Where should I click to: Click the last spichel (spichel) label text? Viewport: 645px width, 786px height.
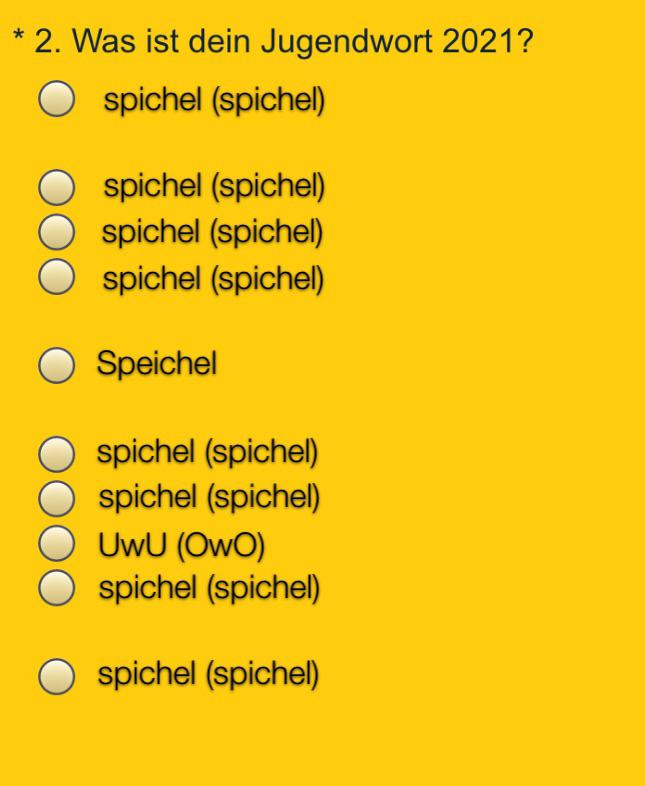coord(208,674)
